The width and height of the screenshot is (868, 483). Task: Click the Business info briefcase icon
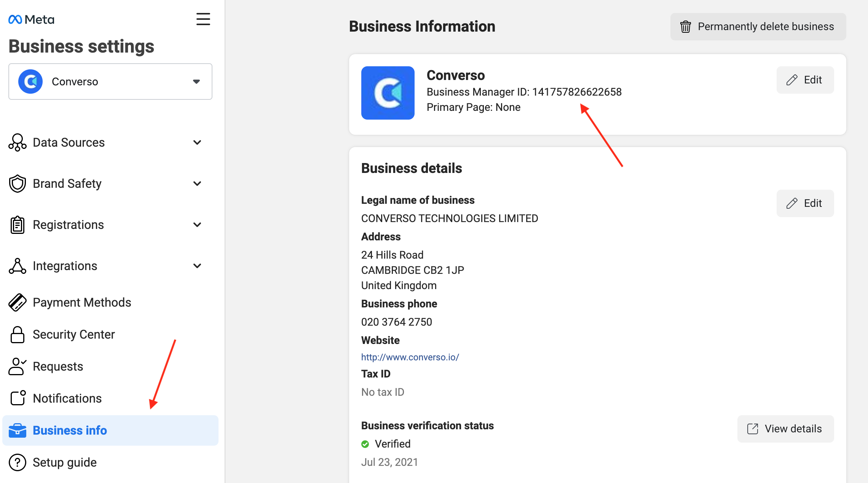(18, 430)
